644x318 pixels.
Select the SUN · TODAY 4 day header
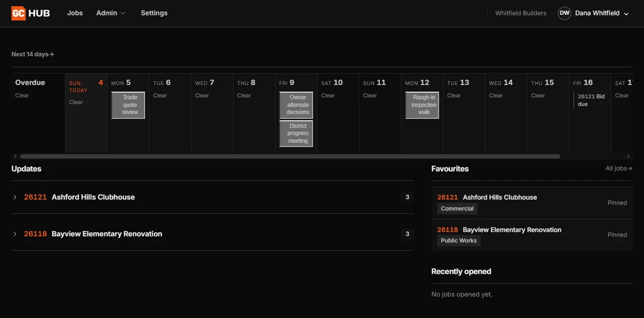(x=86, y=86)
